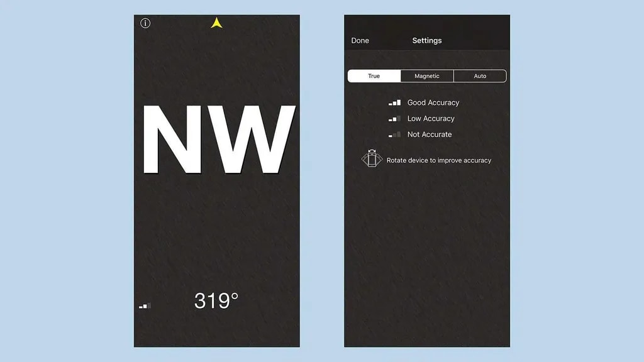Tap the rotate device phone icon
This screenshot has height=362, width=644.
372,159
